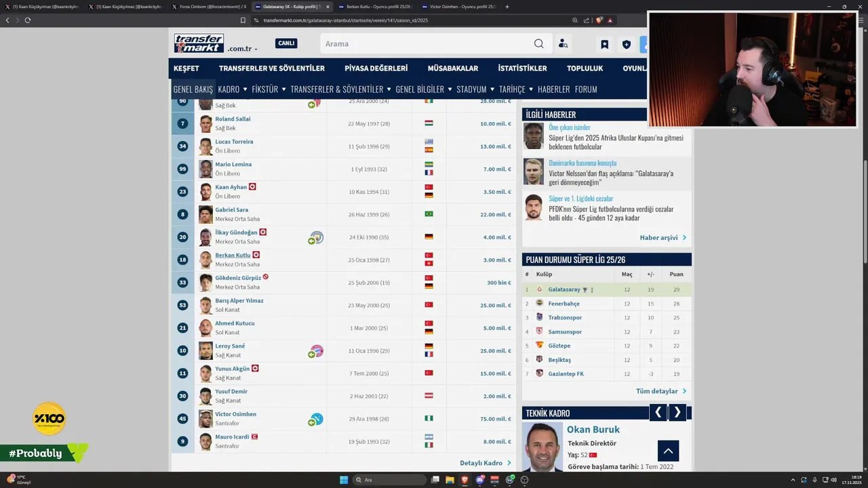This screenshot has height=488, width=868.
Task: Click the scroll-to-top arrow button
Action: [x=668, y=451]
